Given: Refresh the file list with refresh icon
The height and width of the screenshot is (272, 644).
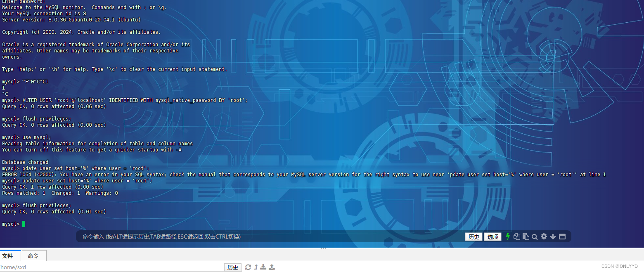Looking at the screenshot, I should pyautogui.click(x=248, y=267).
